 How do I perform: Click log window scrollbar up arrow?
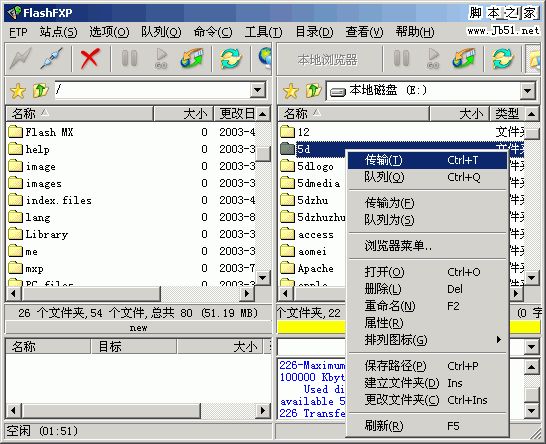tap(532, 367)
